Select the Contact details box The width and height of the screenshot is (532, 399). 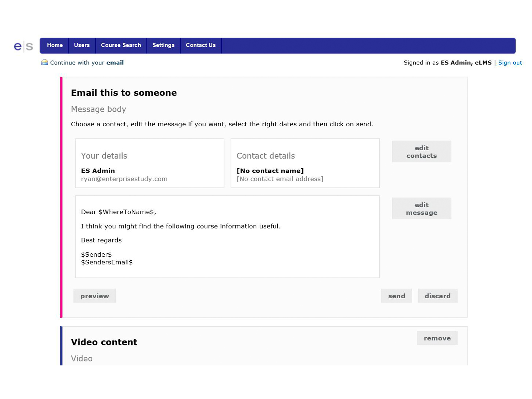[305, 163]
